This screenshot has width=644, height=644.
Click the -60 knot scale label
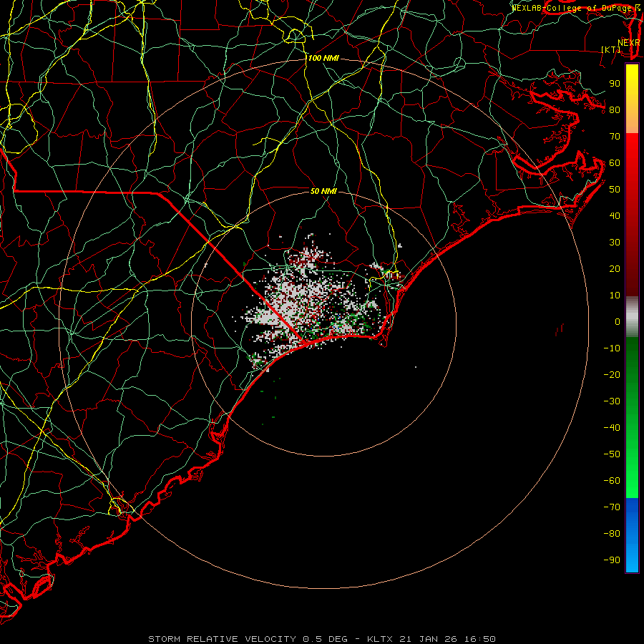pyautogui.click(x=612, y=481)
